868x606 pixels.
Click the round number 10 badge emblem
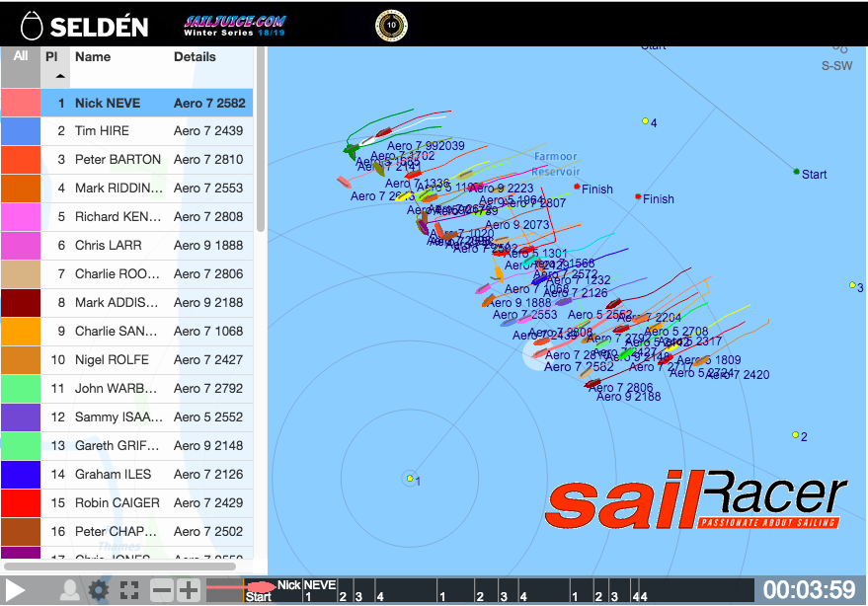coord(391,26)
